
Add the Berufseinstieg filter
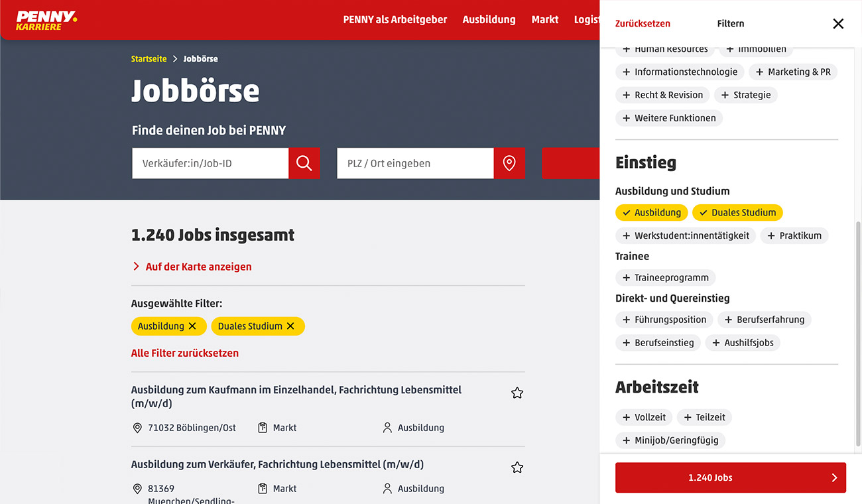point(658,343)
